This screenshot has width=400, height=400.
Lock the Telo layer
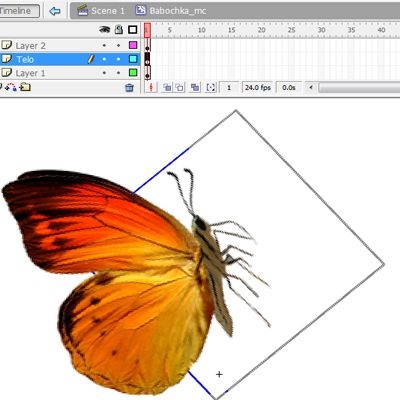coord(118,59)
